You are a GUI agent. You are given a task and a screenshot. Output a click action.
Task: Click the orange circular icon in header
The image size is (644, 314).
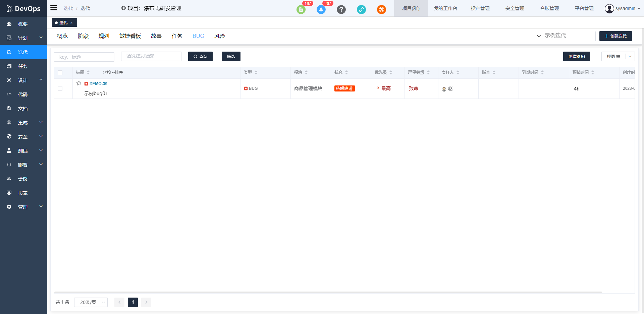[x=381, y=10]
